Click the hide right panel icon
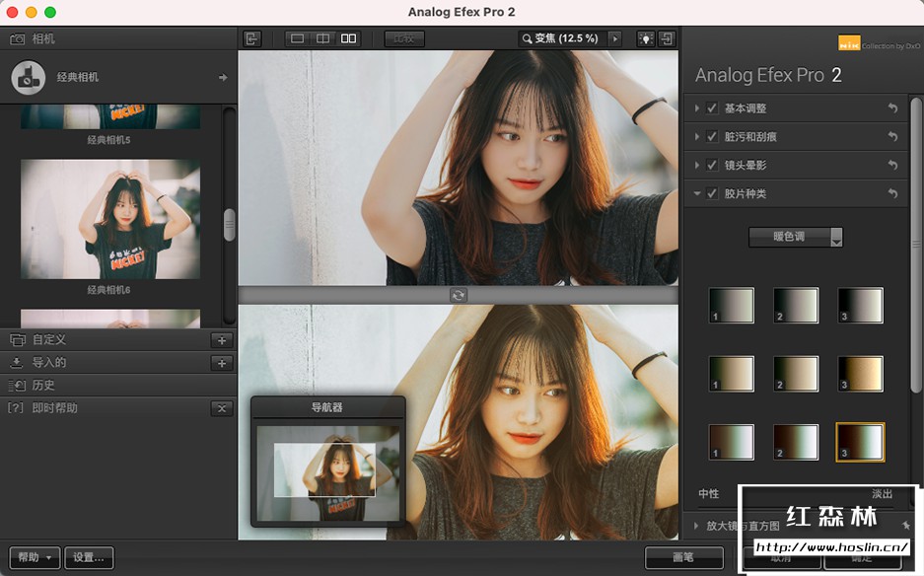 click(x=668, y=38)
